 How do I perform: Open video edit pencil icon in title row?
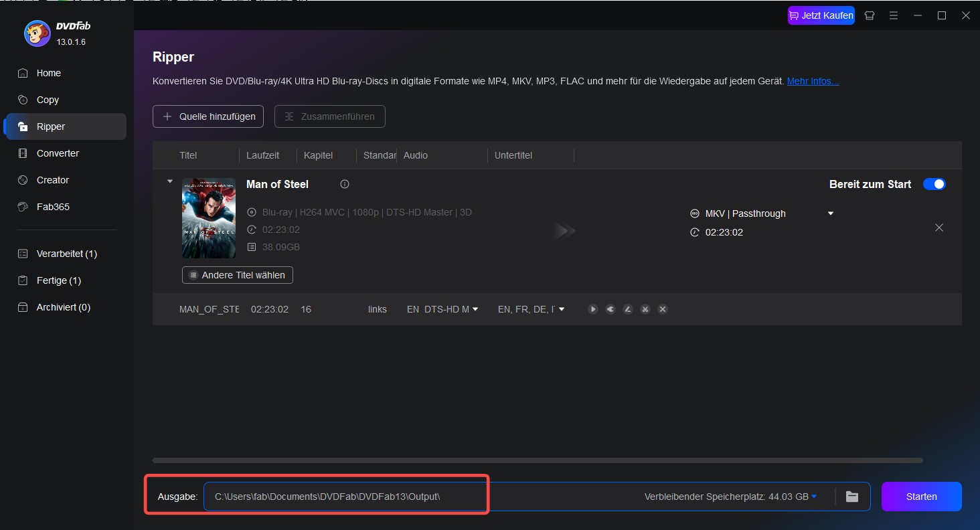(x=627, y=309)
